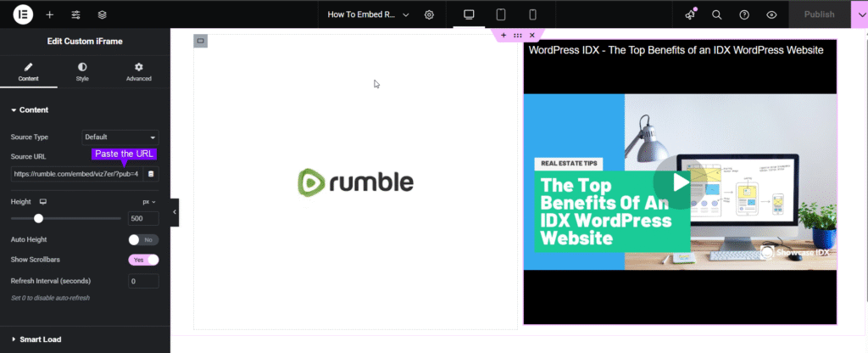Collapse the editor panel with the arrow handle
Image resolution: width=868 pixels, height=353 pixels.
point(175,212)
